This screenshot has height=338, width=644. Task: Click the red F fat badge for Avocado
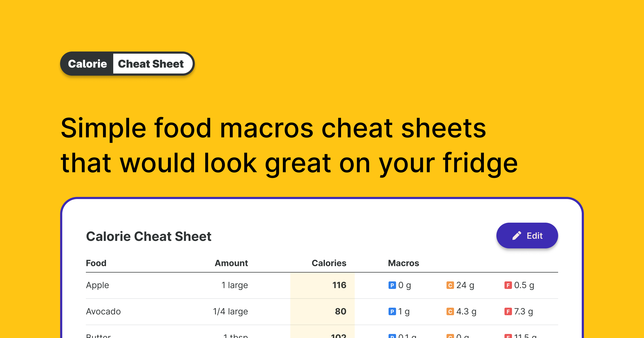pos(508,311)
